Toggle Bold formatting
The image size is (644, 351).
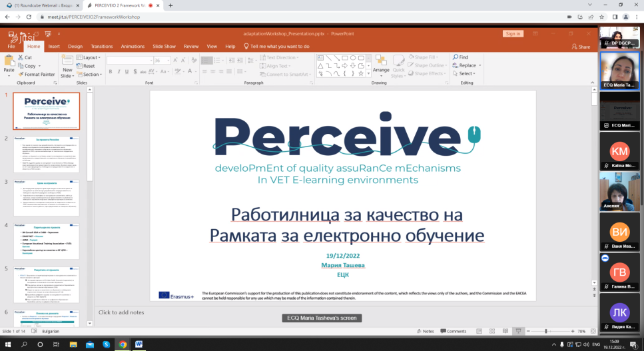click(x=111, y=71)
